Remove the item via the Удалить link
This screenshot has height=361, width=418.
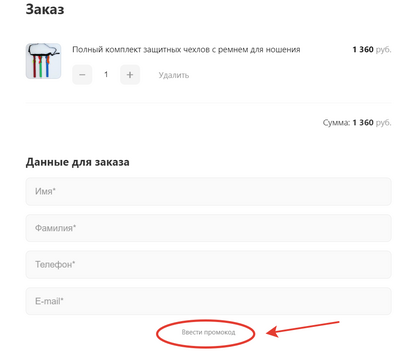click(174, 75)
